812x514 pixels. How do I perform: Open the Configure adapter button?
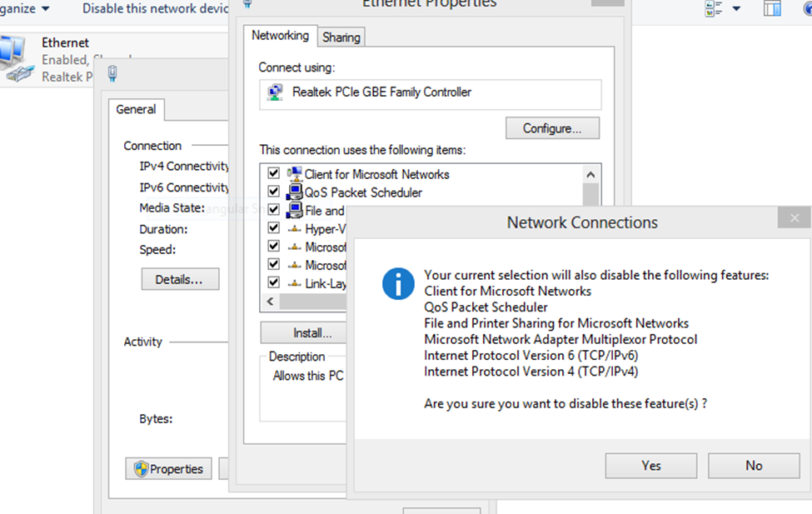point(551,128)
